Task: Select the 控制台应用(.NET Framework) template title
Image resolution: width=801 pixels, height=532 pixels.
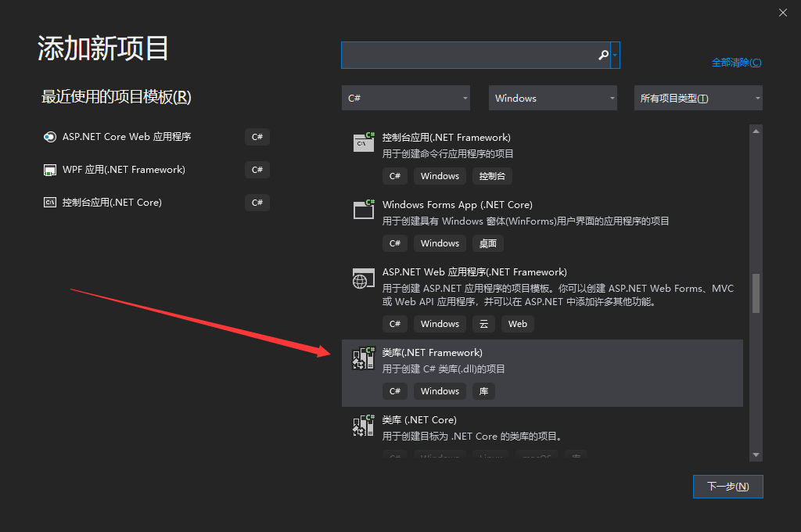Action: click(x=447, y=138)
